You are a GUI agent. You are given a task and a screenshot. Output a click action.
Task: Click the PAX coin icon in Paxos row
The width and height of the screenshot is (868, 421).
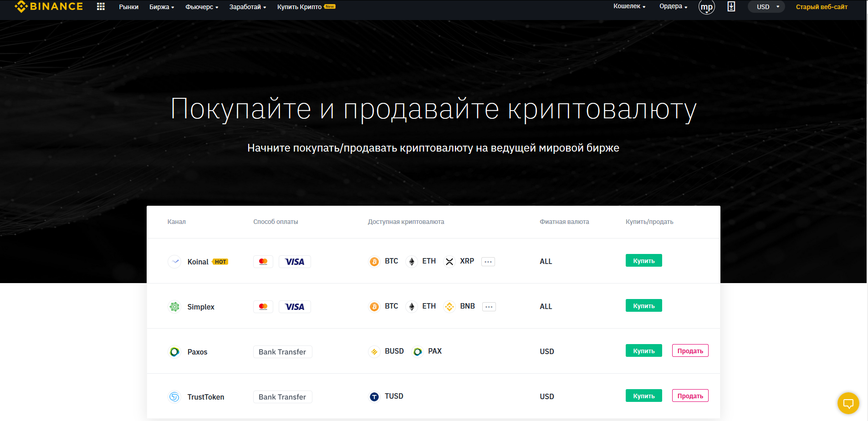click(418, 351)
